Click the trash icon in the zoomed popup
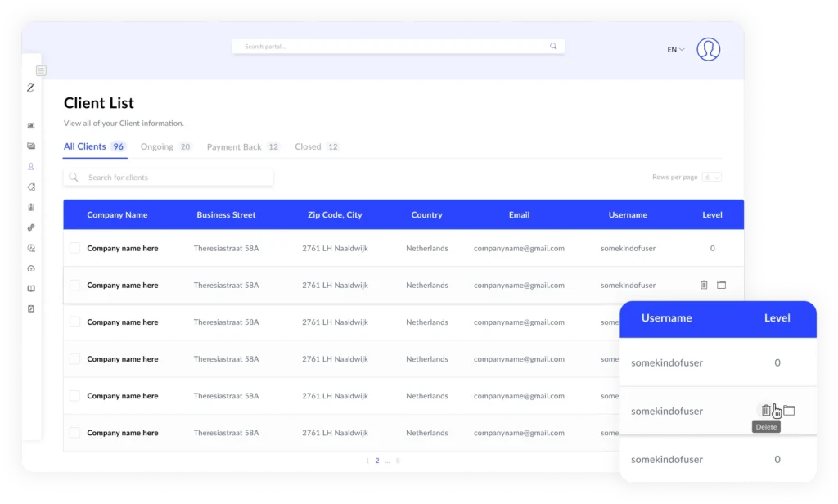 (766, 410)
